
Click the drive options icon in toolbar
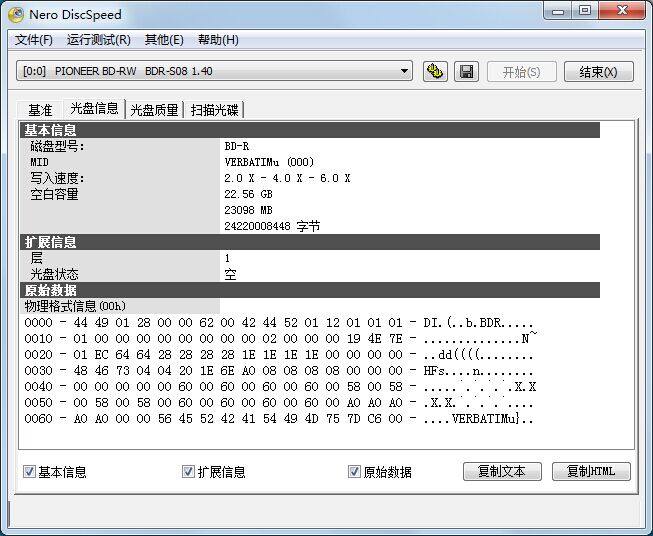click(435, 72)
